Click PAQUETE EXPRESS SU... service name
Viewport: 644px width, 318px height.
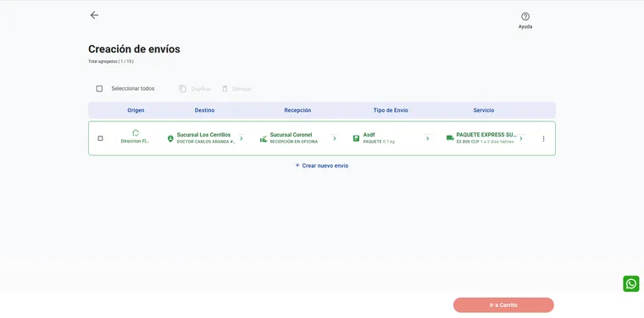tap(486, 135)
